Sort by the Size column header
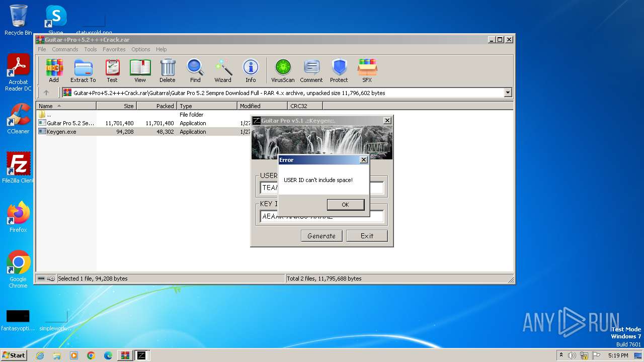The image size is (644, 362). click(x=116, y=106)
